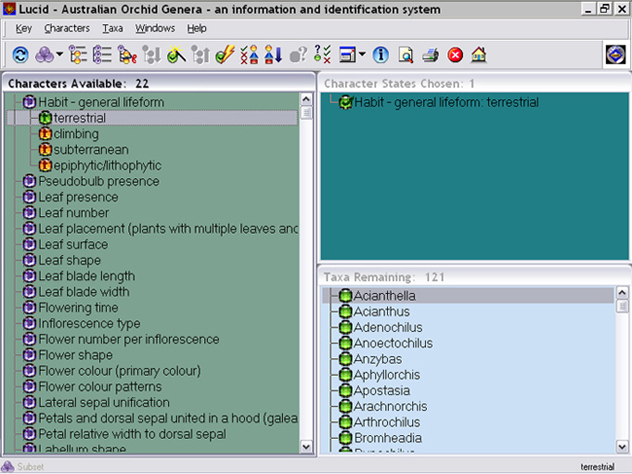
Task: Click the greyed sort-up arrow toolbar icon
Action: 200,55
